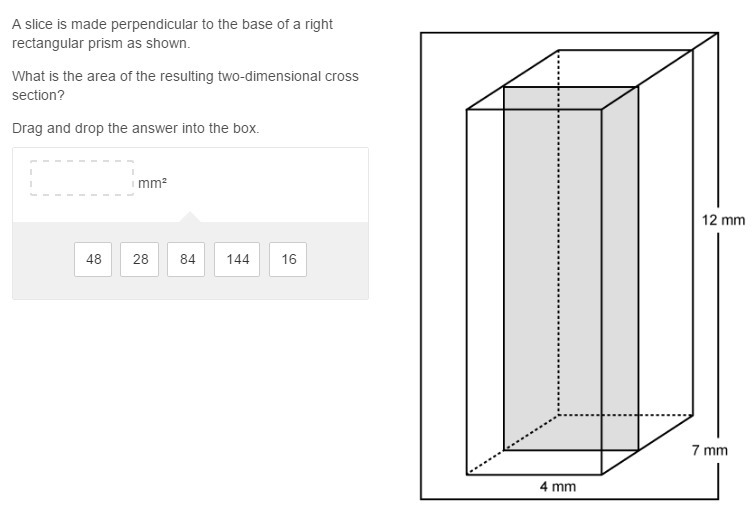Click the vertical dotted hidden edge of prism
The height and width of the screenshot is (510, 756).
coord(558,231)
